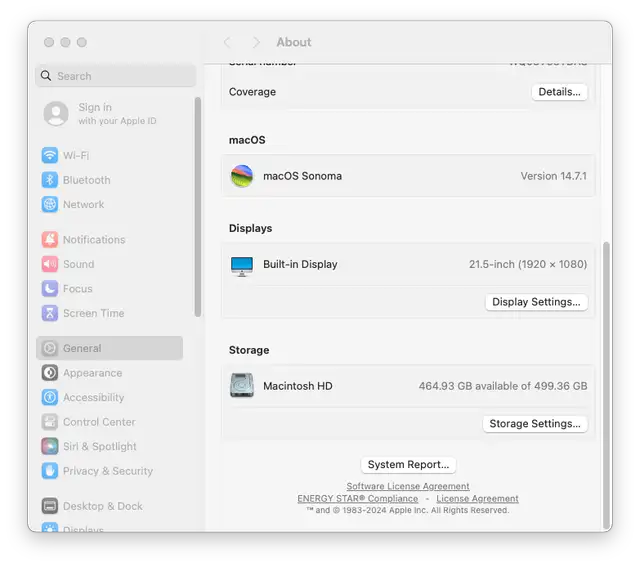Select Bluetooth label in sidebar
Viewport: 640px width, 566px height.
[87, 180]
